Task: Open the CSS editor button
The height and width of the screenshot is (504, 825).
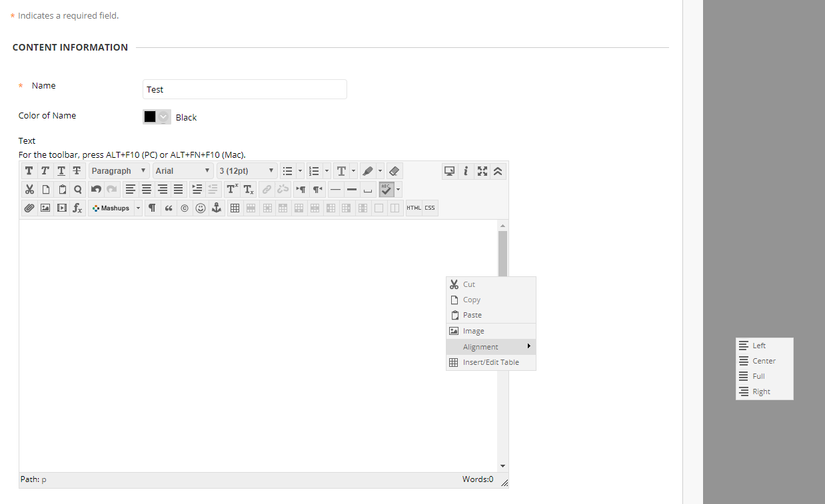Action: (430, 208)
